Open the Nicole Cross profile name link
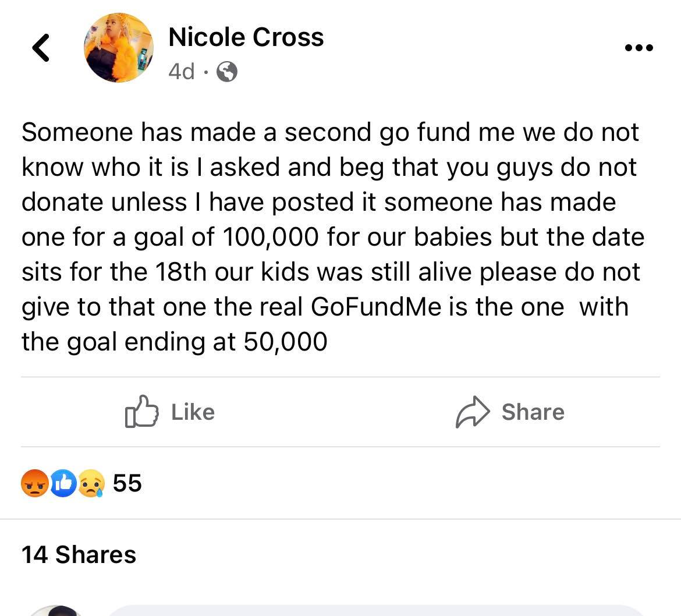 tap(246, 37)
